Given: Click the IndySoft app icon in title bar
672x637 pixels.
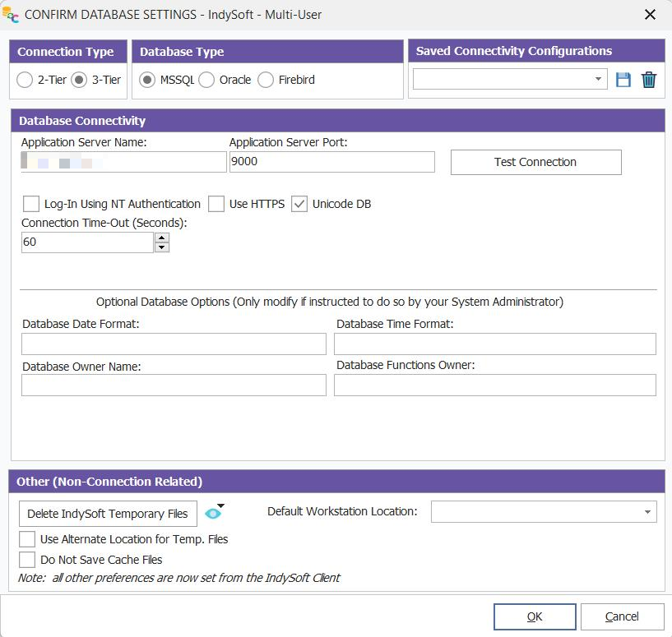Looking at the screenshot, I should point(12,15).
